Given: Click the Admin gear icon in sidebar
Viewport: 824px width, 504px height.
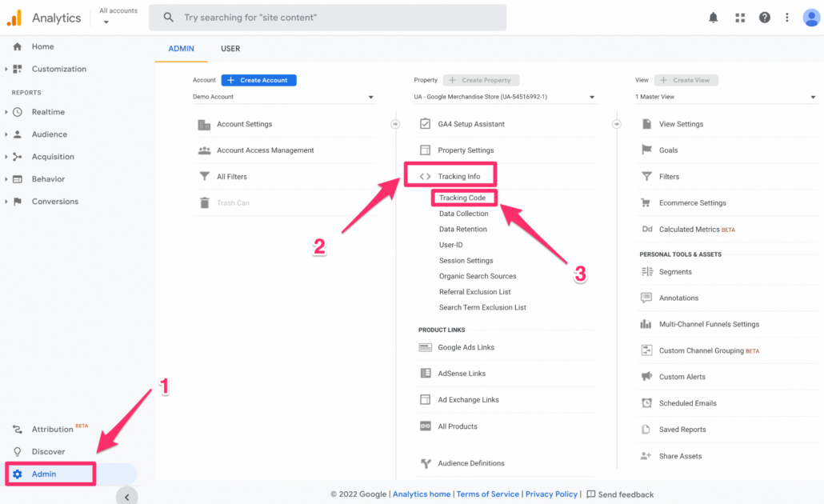Looking at the screenshot, I should 18,474.
